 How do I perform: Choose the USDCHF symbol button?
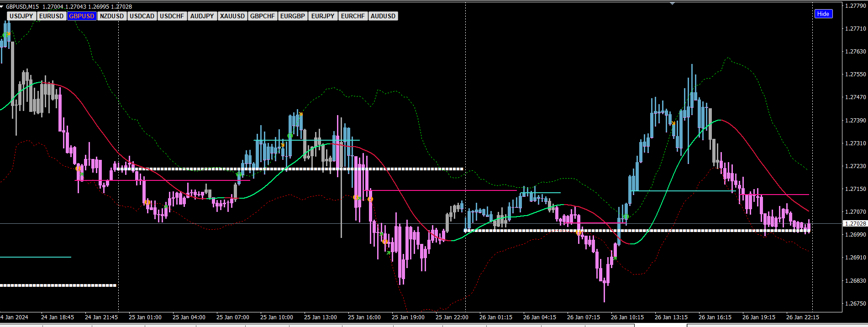coord(172,16)
